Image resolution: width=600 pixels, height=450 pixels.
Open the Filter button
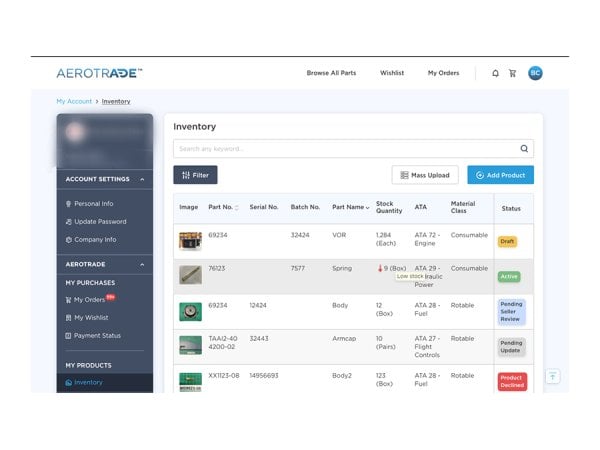[x=195, y=175]
